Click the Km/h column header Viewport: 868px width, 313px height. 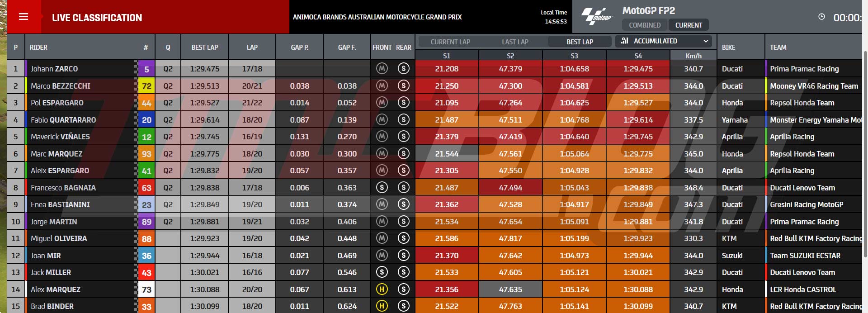693,56
